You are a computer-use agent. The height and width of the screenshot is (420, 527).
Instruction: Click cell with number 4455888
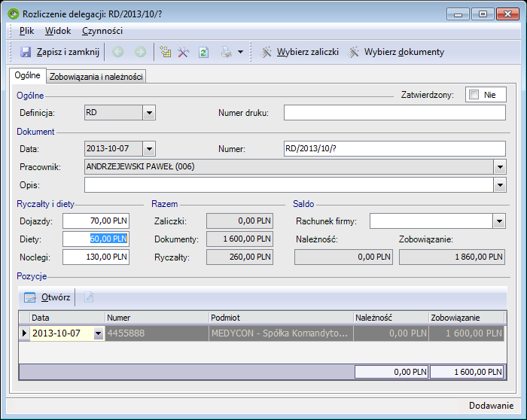point(157,333)
